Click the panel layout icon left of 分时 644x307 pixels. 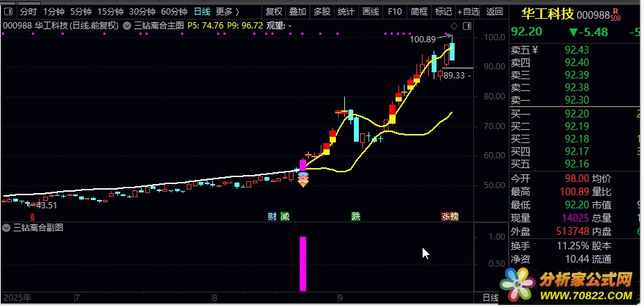click(8, 11)
